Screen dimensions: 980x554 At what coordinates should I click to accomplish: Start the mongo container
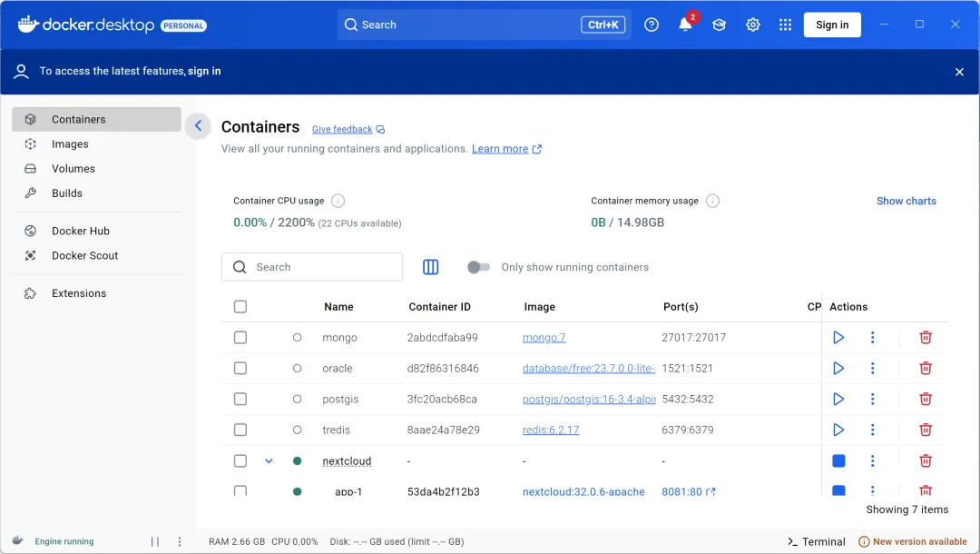coord(838,338)
